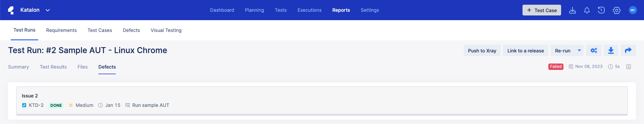Image resolution: width=644 pixels, height=124 pixels.
Task: Click the gear settings icon in header
Action: point(616,10)
